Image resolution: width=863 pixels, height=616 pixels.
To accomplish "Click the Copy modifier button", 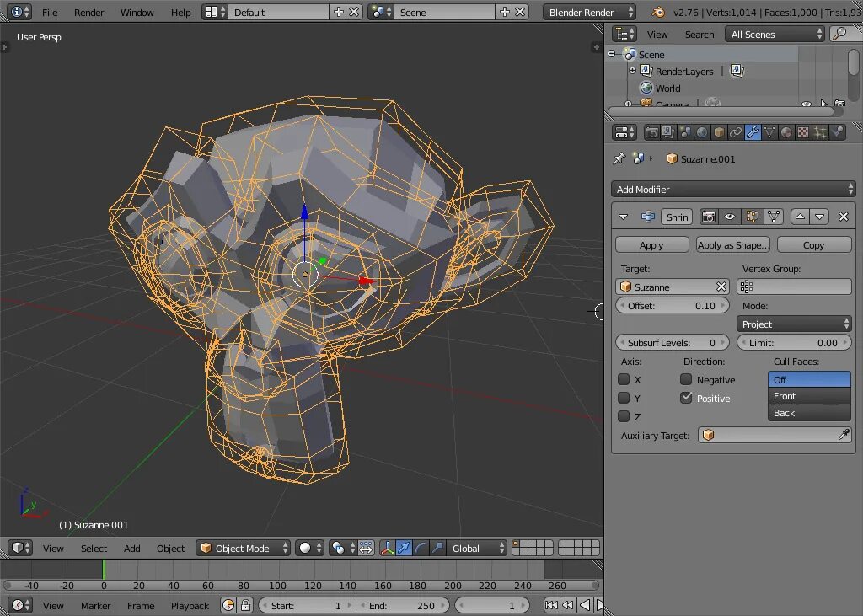I will (813, 245).
